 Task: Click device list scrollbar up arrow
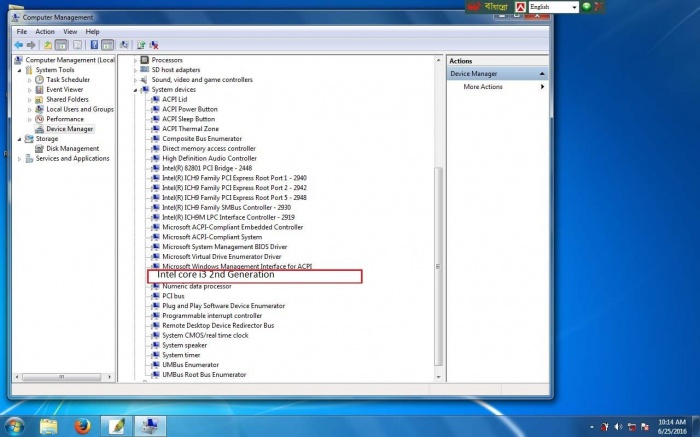438,60
